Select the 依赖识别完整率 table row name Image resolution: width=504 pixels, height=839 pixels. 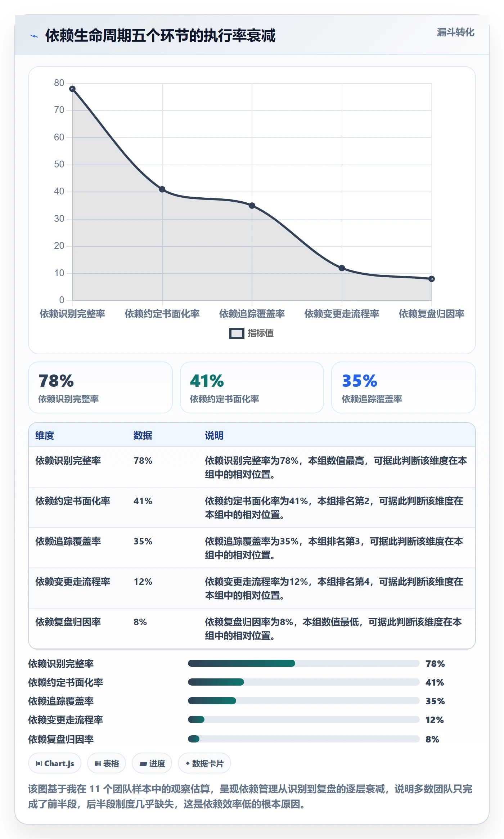tap(68, 461)
